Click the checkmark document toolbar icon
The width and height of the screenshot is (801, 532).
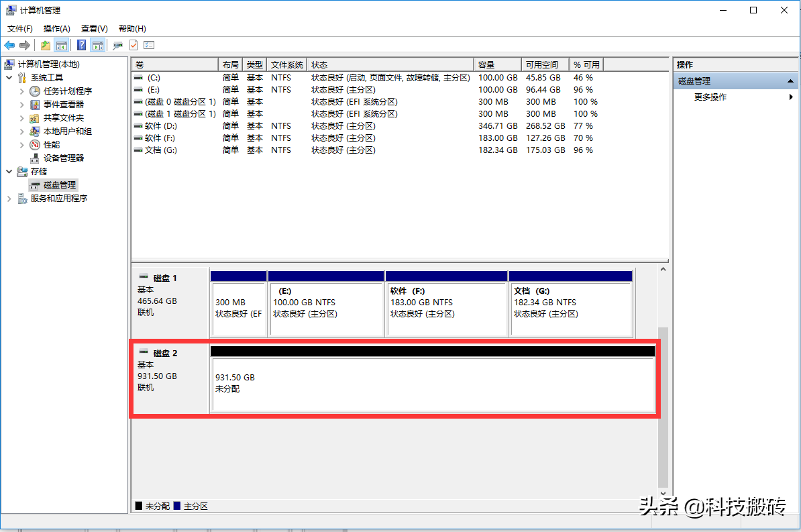coord(133,46)
